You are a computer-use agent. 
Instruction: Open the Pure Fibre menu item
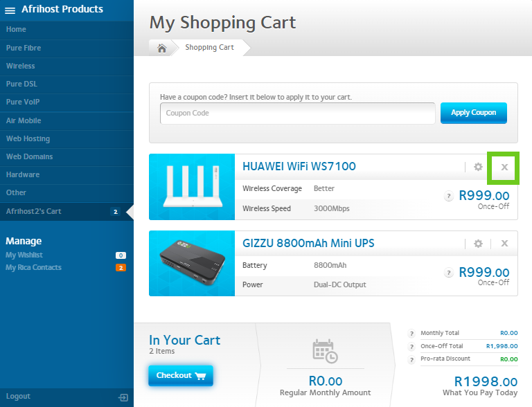point(24,48)
